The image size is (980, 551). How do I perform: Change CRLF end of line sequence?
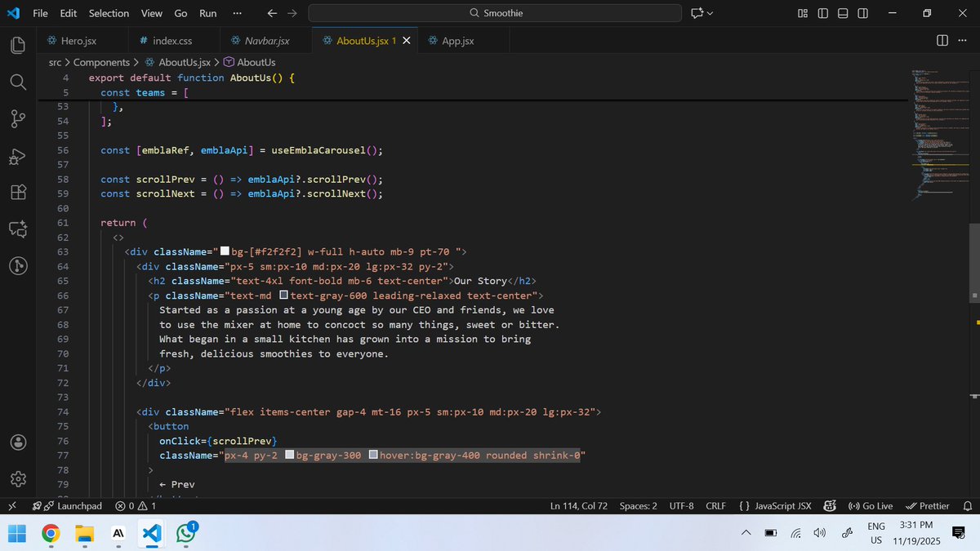point(715,506)
